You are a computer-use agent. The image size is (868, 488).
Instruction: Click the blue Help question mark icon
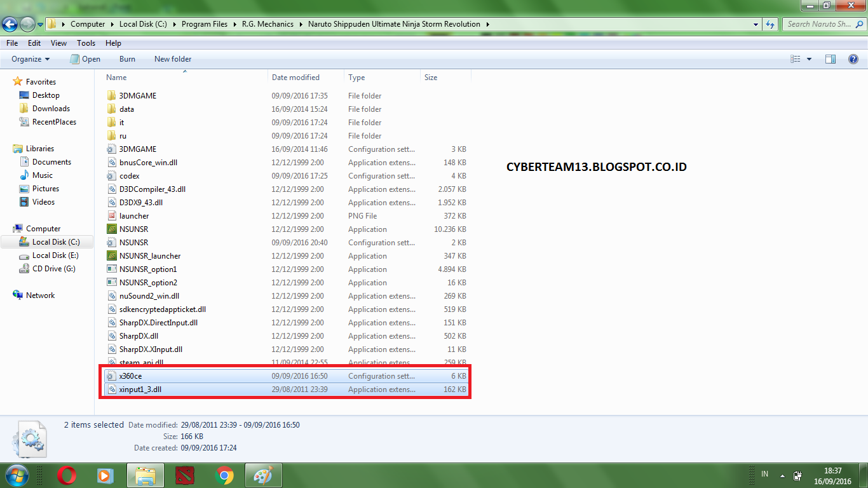click(853, 59)
